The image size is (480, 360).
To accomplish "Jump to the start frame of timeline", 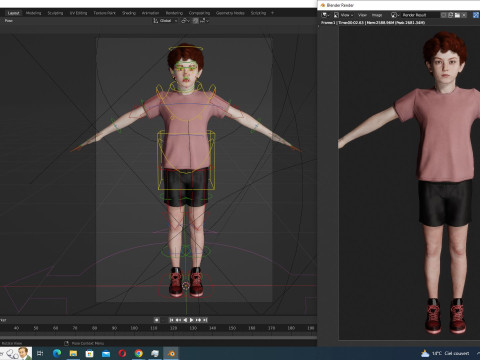I will coord(171,320).
